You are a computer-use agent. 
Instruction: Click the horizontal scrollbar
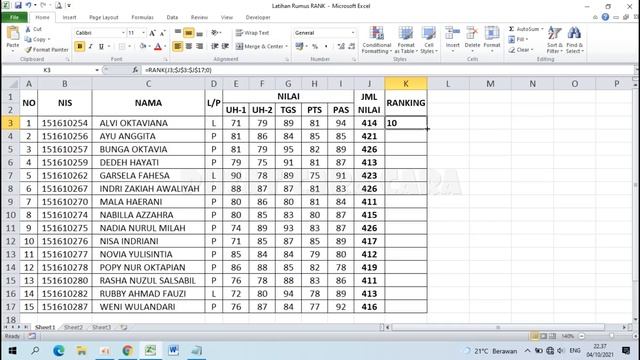498,327
